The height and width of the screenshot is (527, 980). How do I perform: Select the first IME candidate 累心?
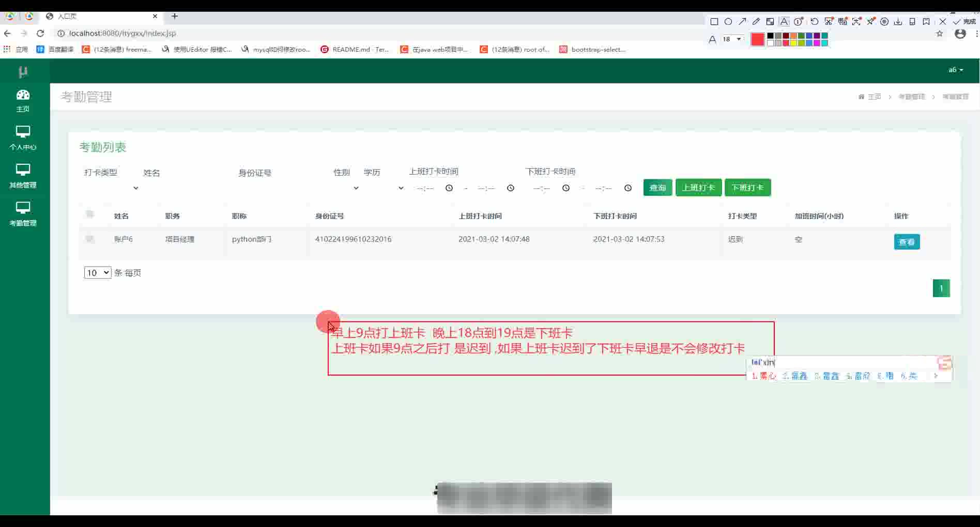point(764,376)
